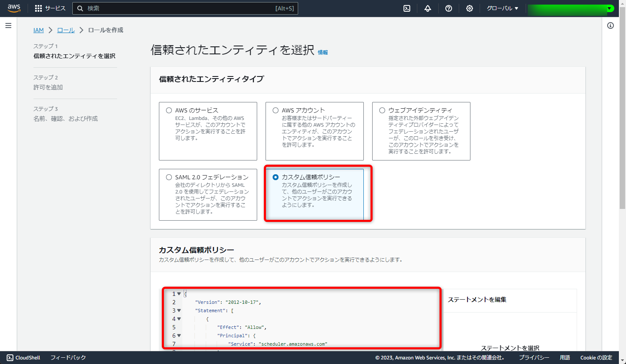
Task: Select the AWS アカウント entity type
Action: point(275,110)
